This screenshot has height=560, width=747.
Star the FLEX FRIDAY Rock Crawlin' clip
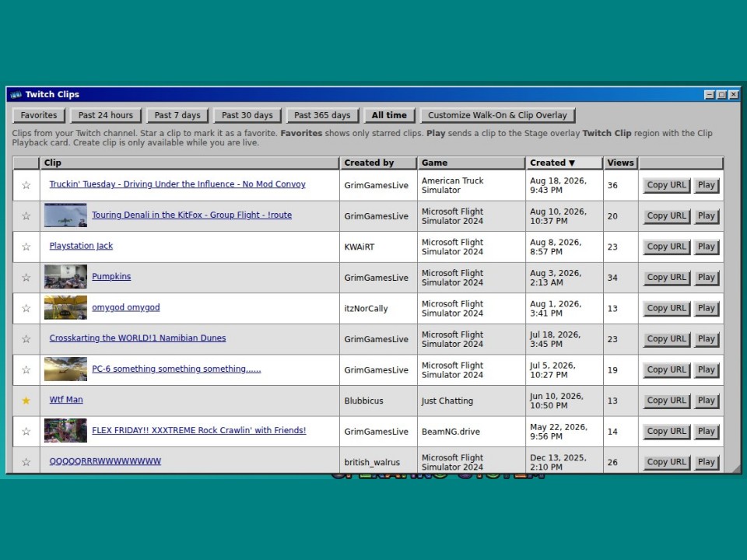tap(26, 432)
